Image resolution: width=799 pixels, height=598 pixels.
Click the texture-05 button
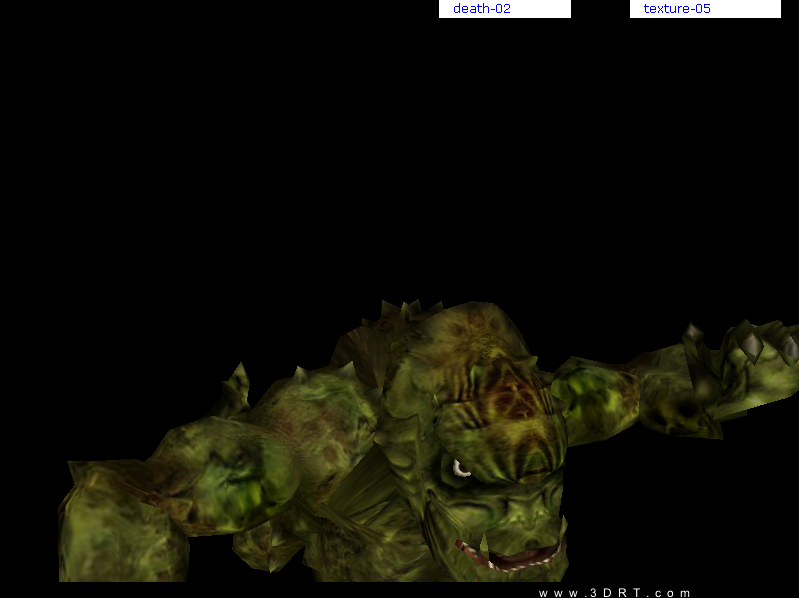(x=705, y=9)
